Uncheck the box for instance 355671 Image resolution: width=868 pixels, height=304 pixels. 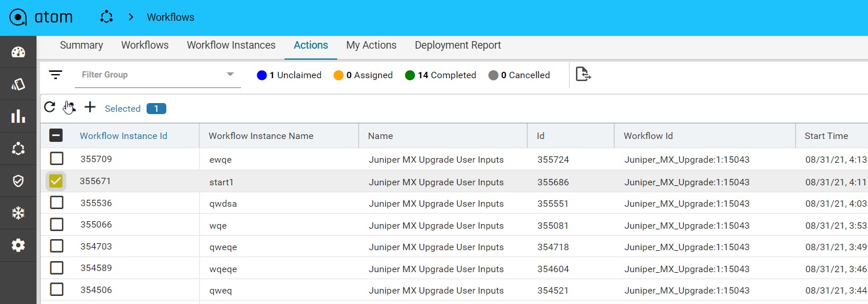click(56, 181)
